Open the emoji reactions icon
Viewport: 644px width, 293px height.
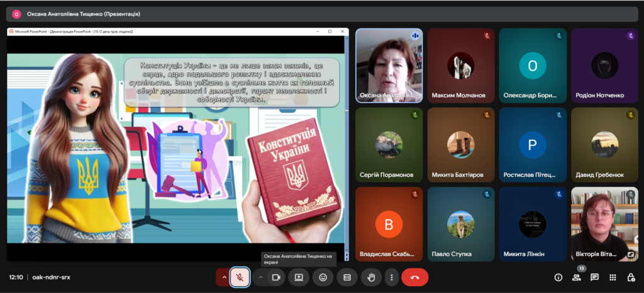pyautogui.click(x=323, y=277)
